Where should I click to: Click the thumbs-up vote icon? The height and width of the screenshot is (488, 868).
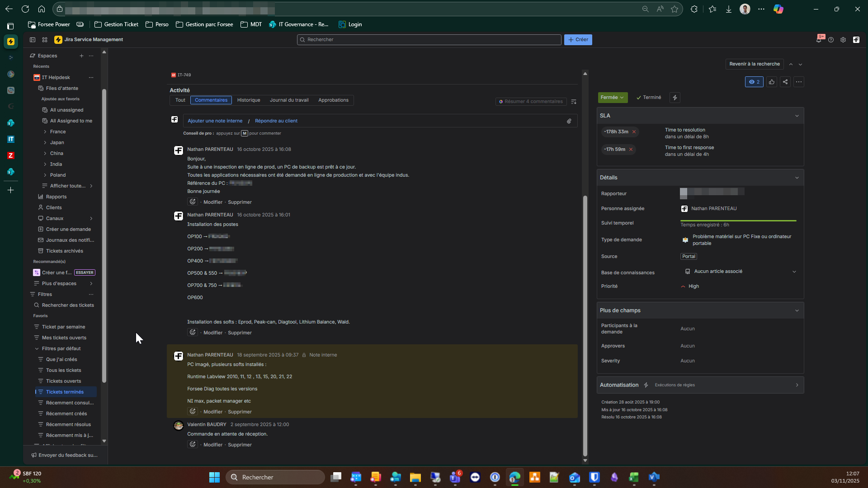click(x=772, y=82)
